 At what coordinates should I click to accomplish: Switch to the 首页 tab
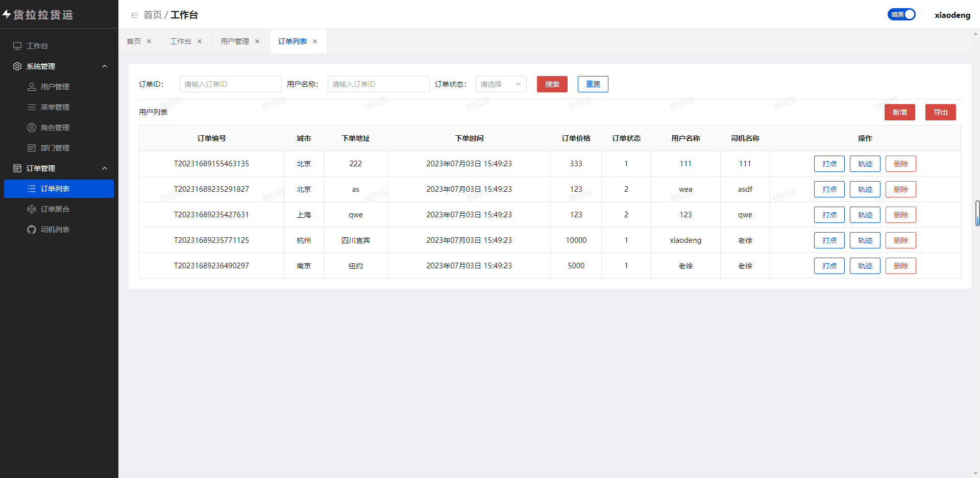pos(134,41)
